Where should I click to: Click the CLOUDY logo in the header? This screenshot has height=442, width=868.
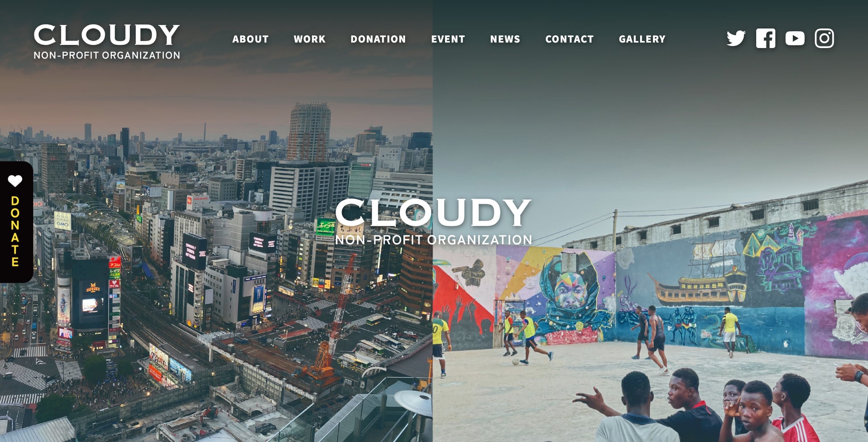pos(107,35)
